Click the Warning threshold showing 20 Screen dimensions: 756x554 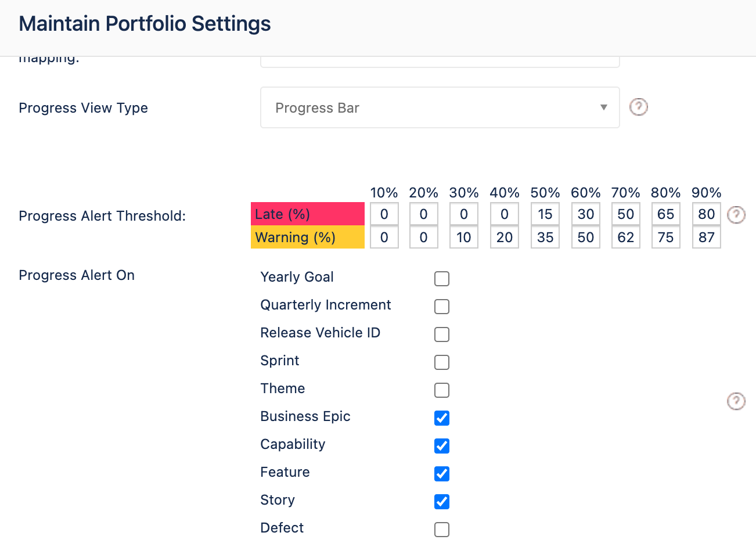[x=504, y=237]
